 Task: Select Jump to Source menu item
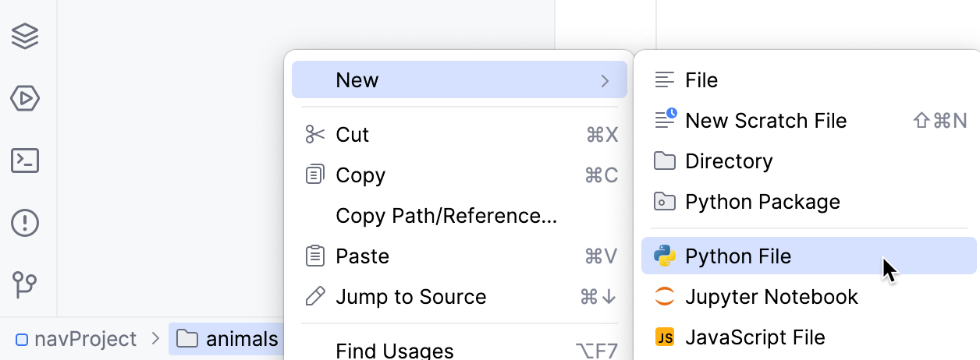coord(410,297)
